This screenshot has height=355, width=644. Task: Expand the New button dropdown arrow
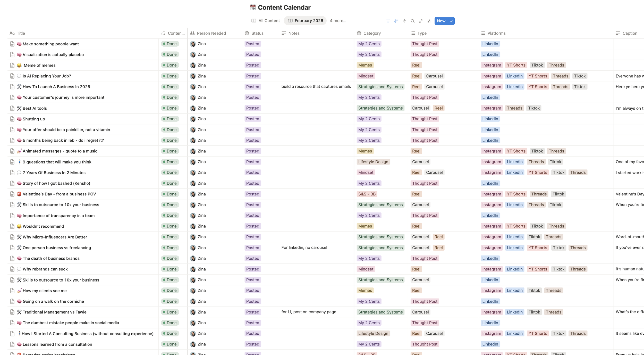point(451,21)
